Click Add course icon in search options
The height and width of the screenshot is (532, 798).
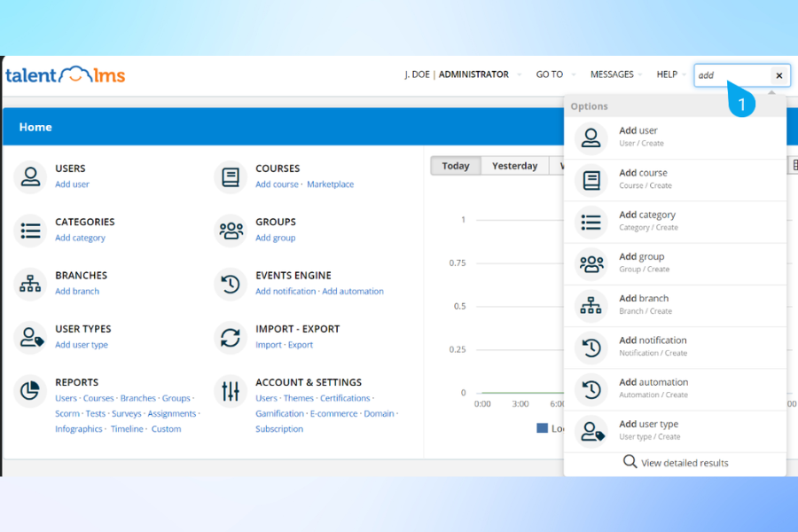[x=591, y=180]
